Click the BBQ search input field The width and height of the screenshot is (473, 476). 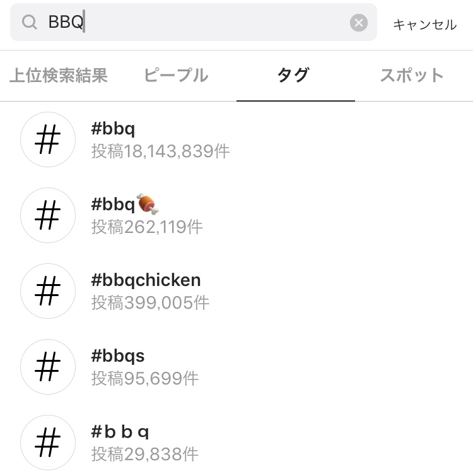189,23
